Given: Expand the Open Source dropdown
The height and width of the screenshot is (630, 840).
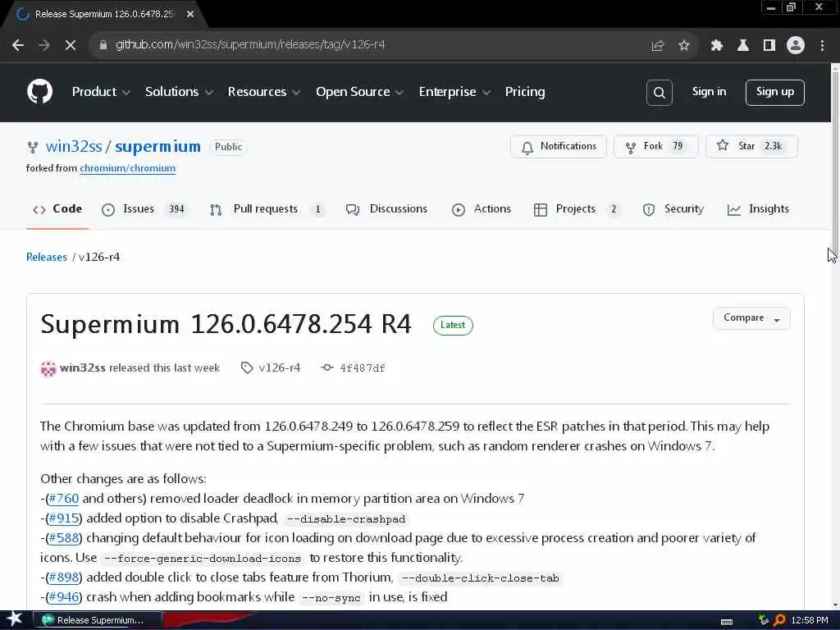Looking at the screenshot, I should 359,92.
